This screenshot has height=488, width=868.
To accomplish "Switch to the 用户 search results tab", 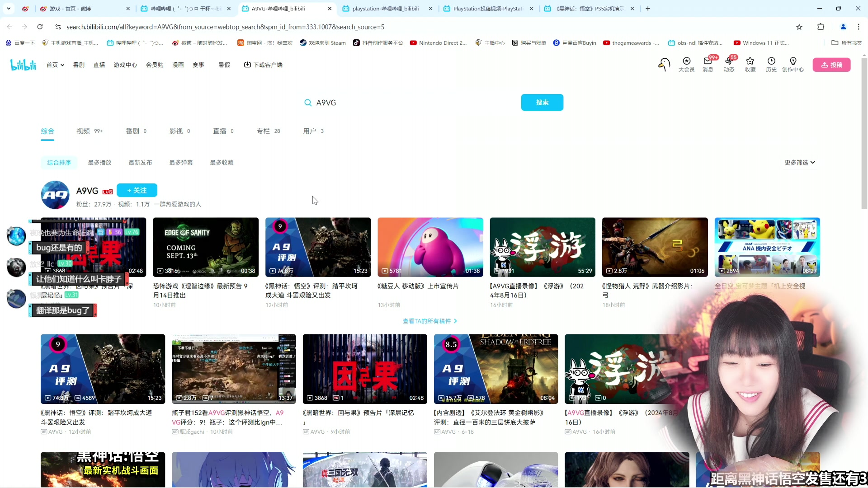I will [x=310, y=131].
